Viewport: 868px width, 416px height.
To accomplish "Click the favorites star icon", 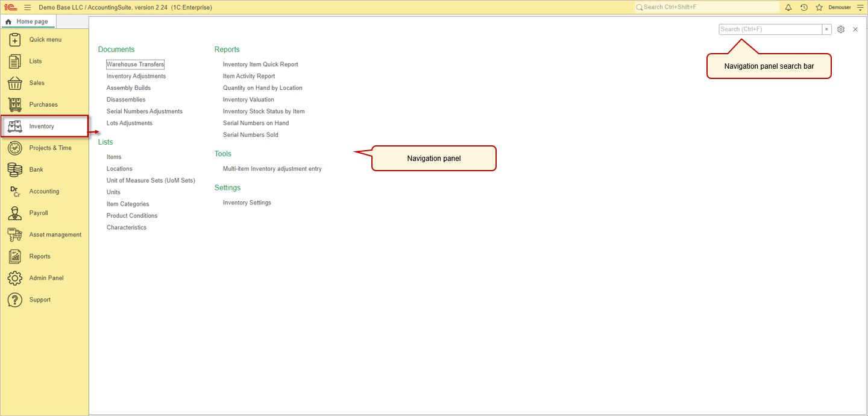I will tap(819, 7).
